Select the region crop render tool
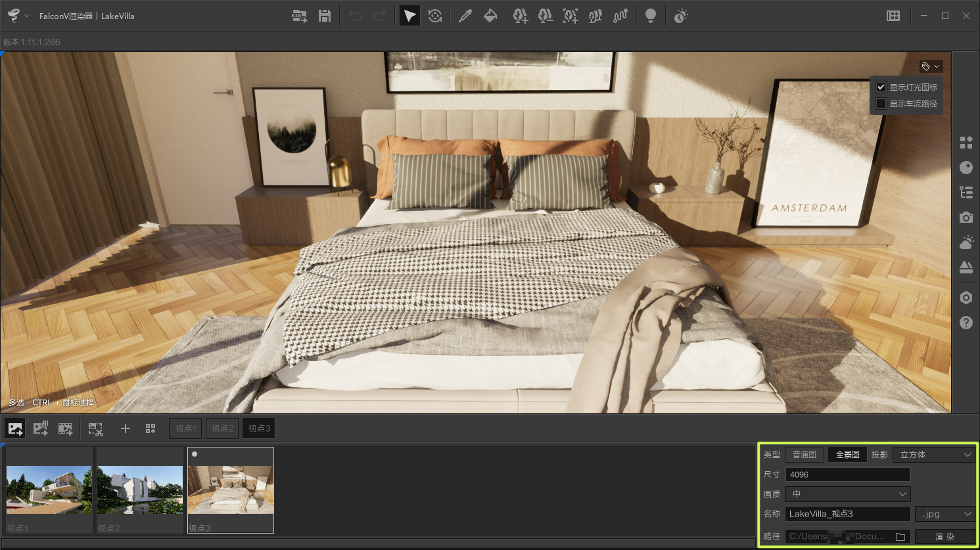 (x=96, y=428)
